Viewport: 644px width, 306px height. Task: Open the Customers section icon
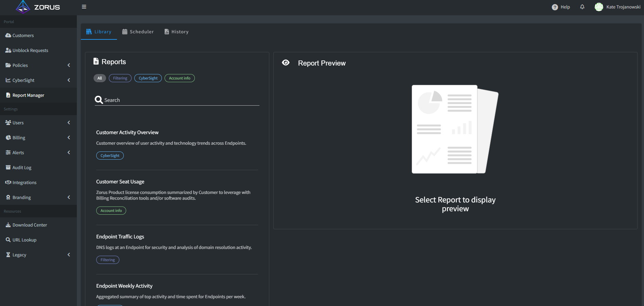8,35
